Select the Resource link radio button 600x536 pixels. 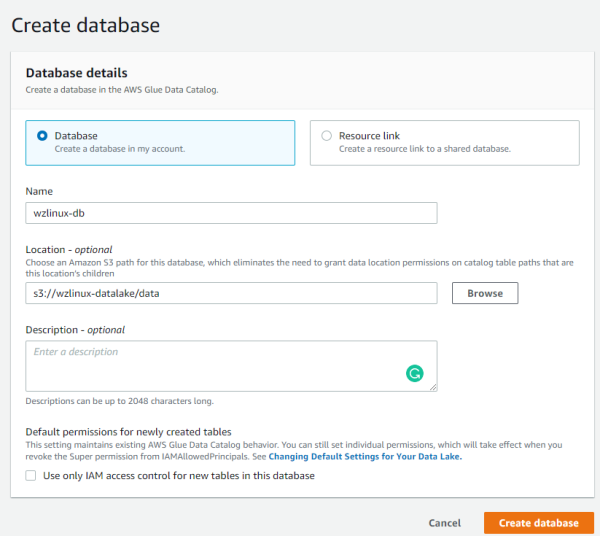coord(326,136)
